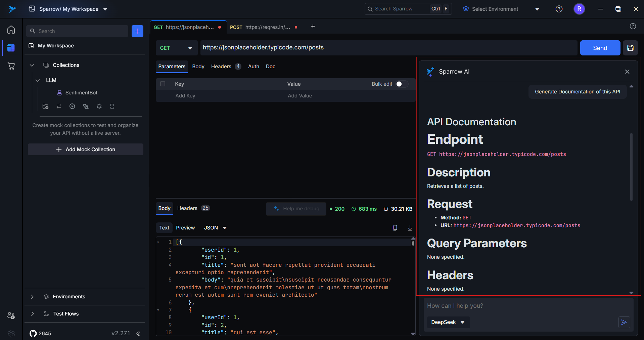Image resolution: width=644 pixels, height=340 pixels.
Task: Add a new folder in LLM collection
Action: (45, 106)
